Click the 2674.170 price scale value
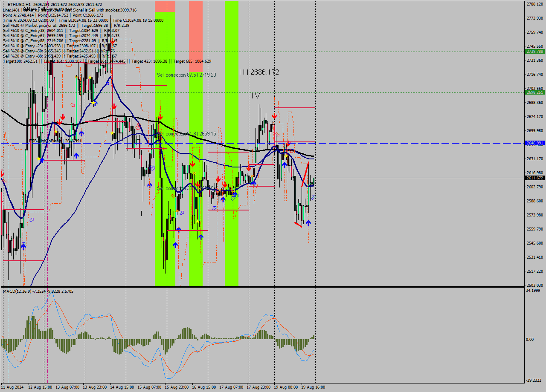The width and height of the screenshot is (546, 392). [x=534, y=117]
